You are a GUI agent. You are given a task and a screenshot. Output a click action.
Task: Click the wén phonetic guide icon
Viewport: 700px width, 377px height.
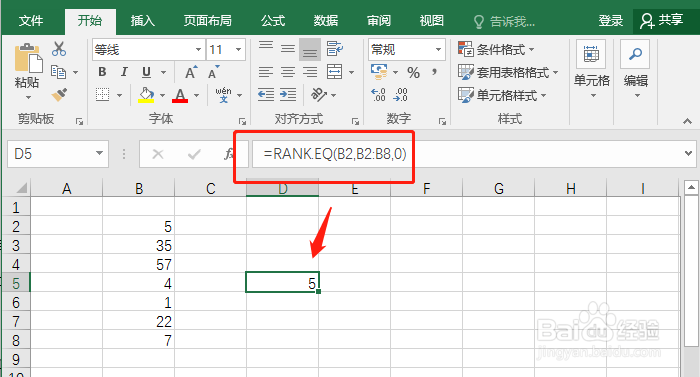(223, 95)
